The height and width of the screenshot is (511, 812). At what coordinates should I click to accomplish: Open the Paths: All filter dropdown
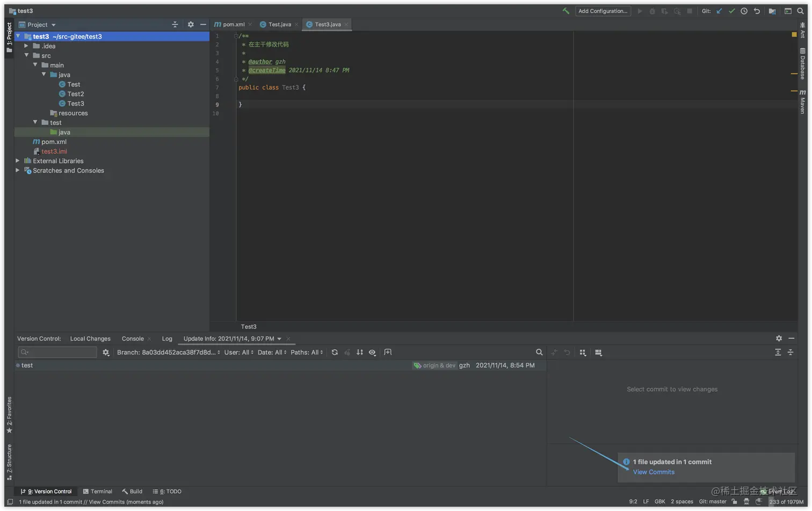(307, 352)
